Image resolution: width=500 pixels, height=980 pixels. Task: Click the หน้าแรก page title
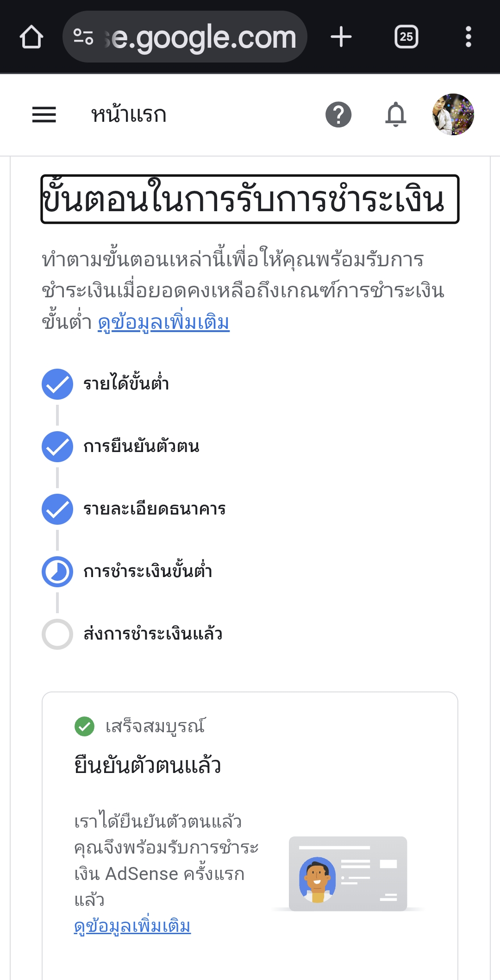[x=129, y=114]
